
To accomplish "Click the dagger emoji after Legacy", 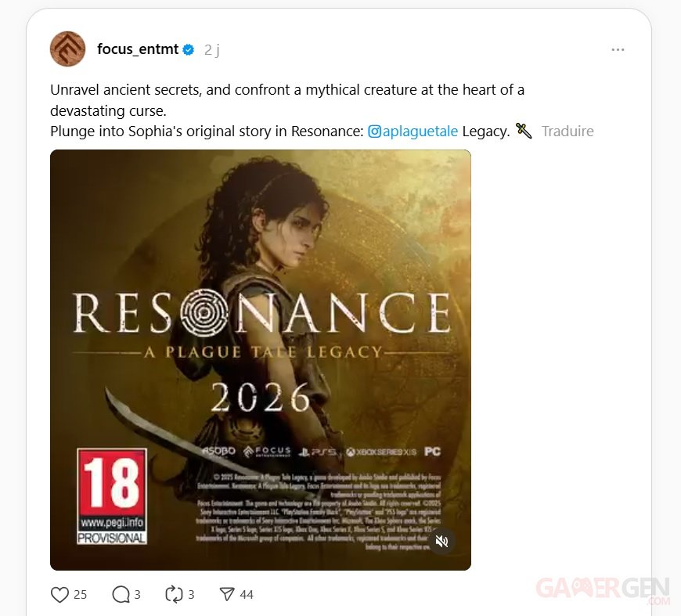I will [x=524, y=131].
